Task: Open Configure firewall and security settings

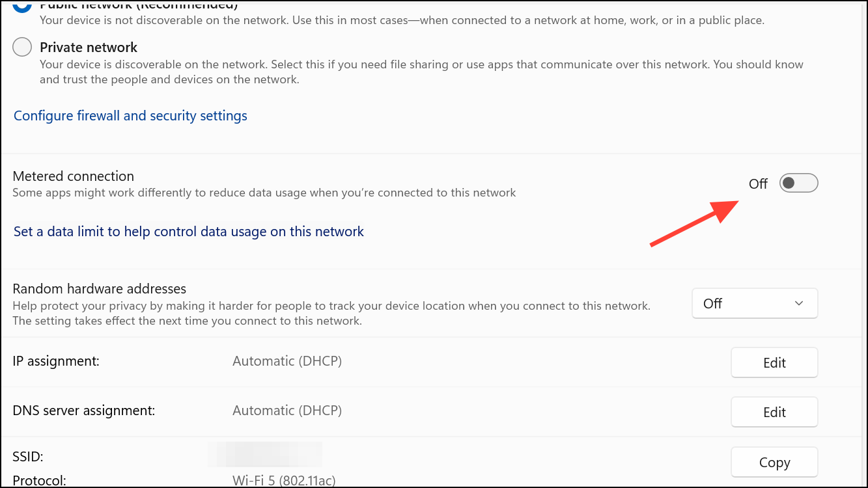Action: (x=130, y=115)
